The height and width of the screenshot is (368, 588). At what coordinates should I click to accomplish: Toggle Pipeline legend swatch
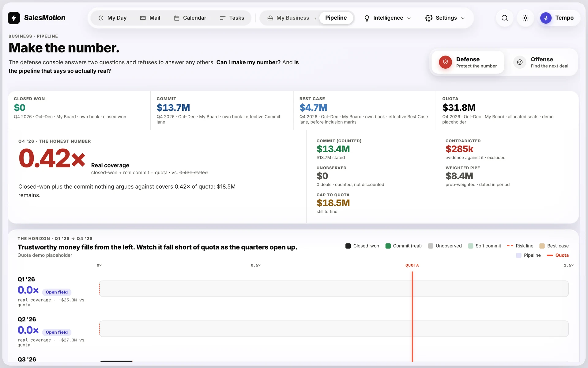[519, 255]
